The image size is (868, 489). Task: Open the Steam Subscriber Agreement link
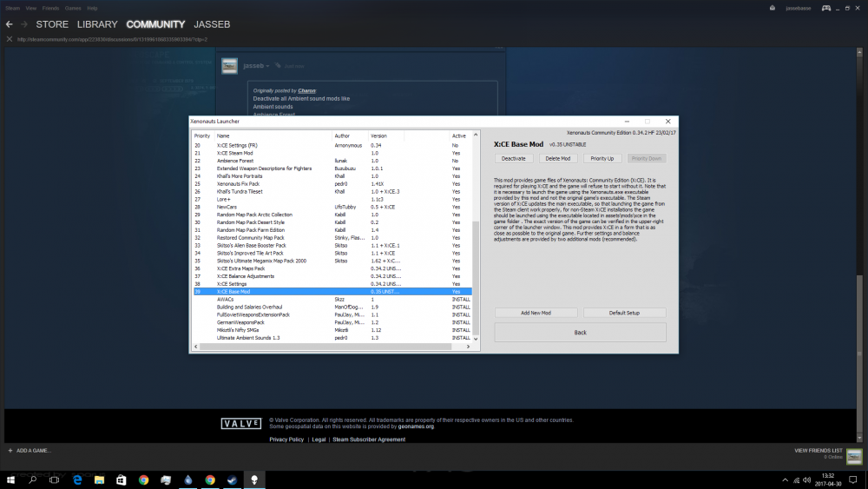(369, 439)
